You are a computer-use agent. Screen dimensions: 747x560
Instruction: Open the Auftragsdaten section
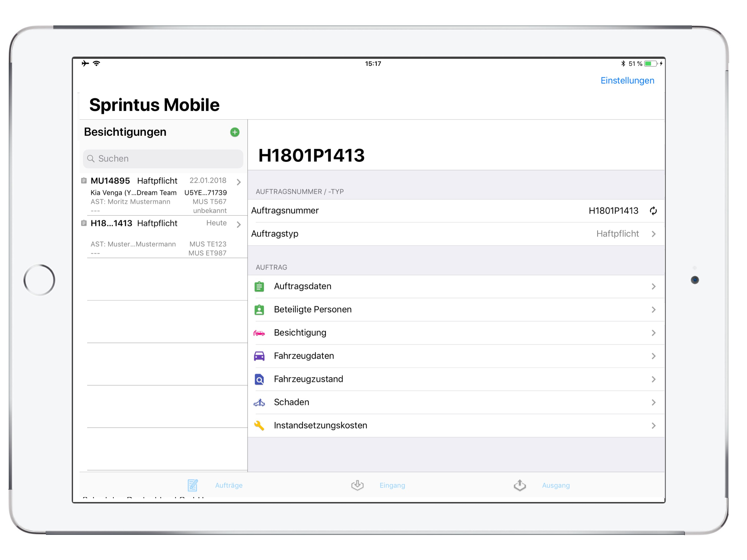pyautogui.click(x=456, y=286)
